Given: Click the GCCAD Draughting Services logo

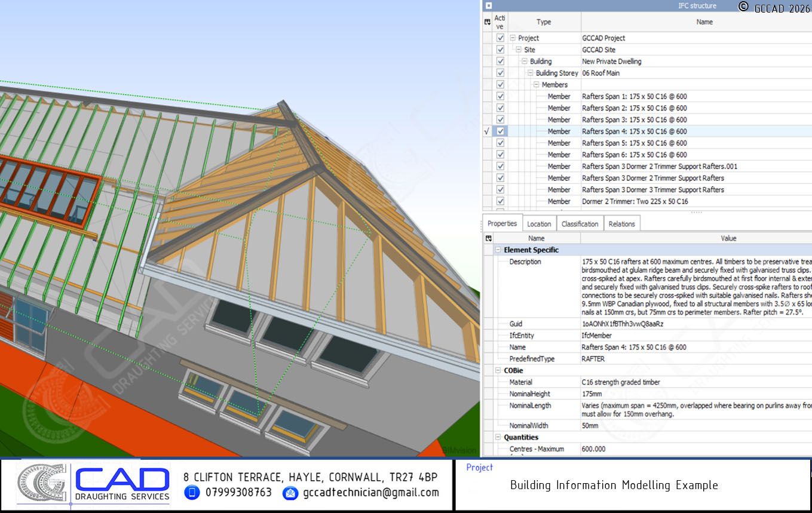Looking at the screenshot, I should pyautogui.click(x=94, y=485).
